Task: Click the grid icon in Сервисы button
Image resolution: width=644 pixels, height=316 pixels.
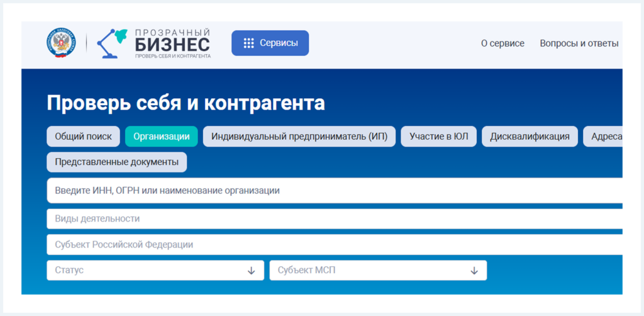Action: pos(248,43)
